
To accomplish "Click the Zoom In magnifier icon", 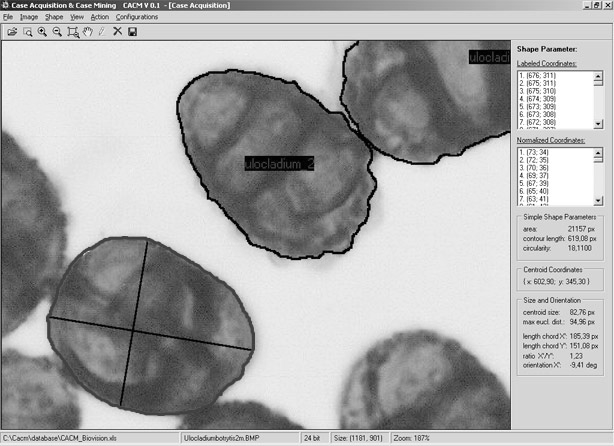I will 42,32.
